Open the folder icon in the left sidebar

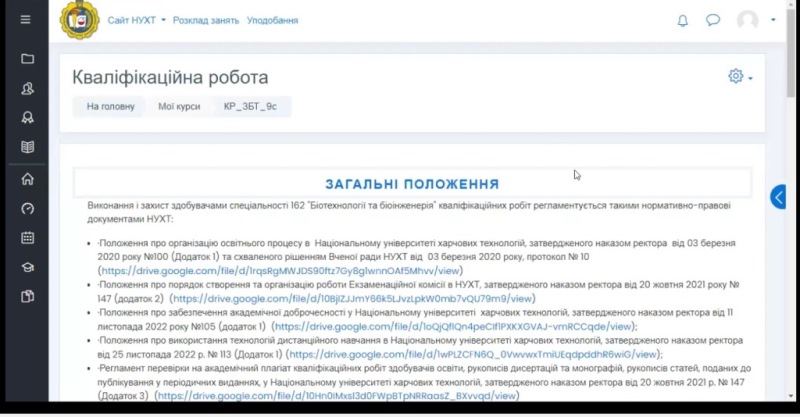click(x=28, y=59)
